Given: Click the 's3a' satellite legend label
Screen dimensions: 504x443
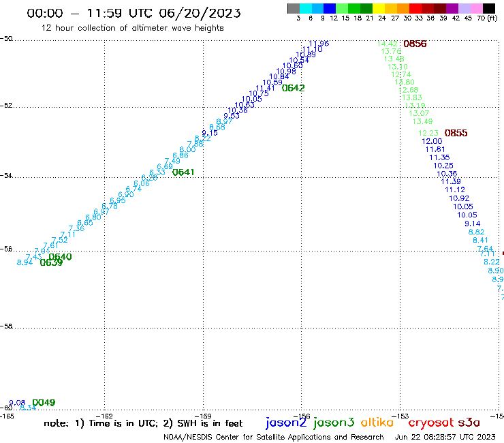Looking at the screenshot, I should (469, 423).
